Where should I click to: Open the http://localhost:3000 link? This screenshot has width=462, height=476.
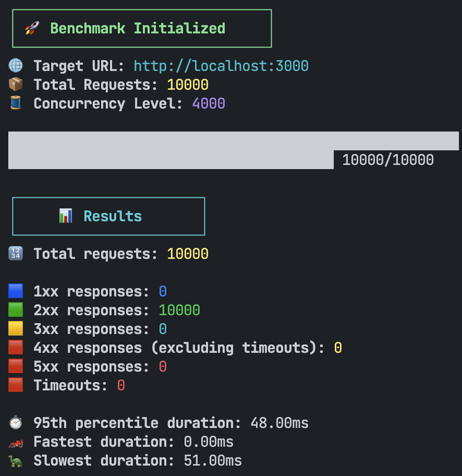(x=221, y=65)
